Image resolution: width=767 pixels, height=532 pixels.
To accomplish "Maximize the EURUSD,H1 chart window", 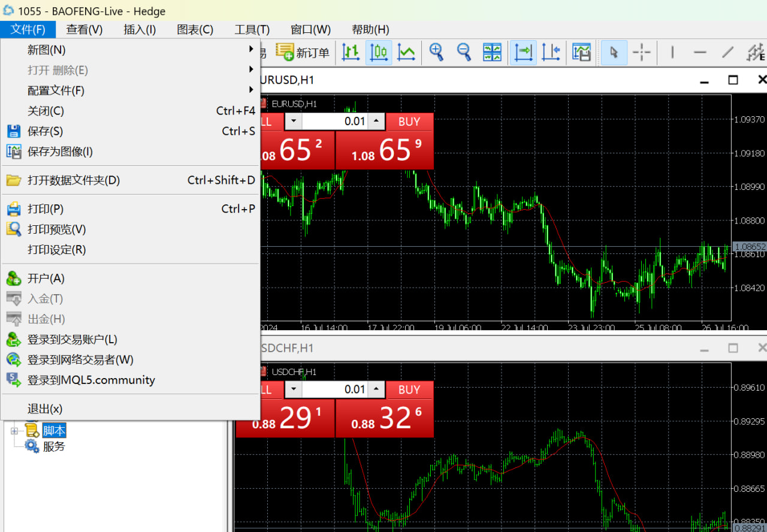I will [733, 80].
